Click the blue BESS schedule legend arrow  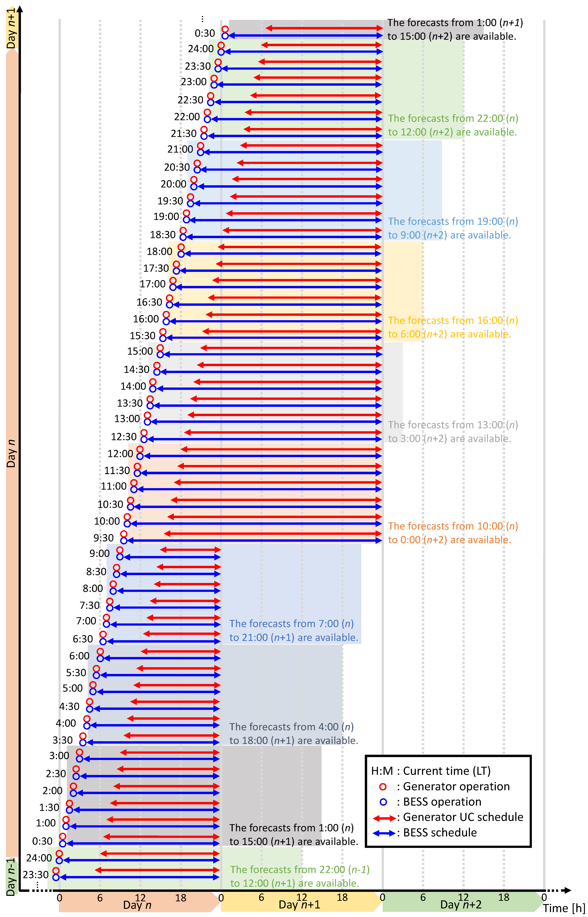pyautogui.click(x=384, y=833)
